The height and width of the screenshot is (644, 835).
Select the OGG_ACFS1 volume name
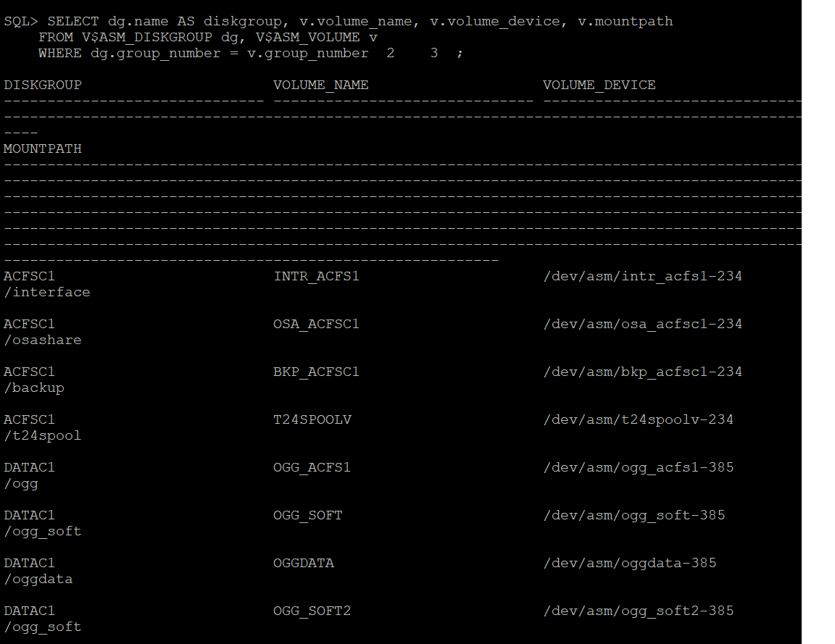pos(312,467)
